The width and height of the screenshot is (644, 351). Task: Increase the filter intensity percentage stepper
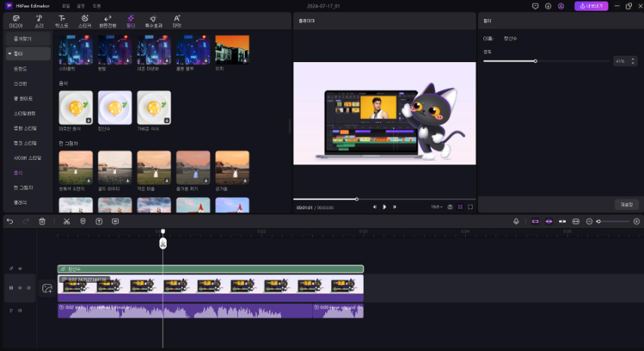click(x=633, y=59)
